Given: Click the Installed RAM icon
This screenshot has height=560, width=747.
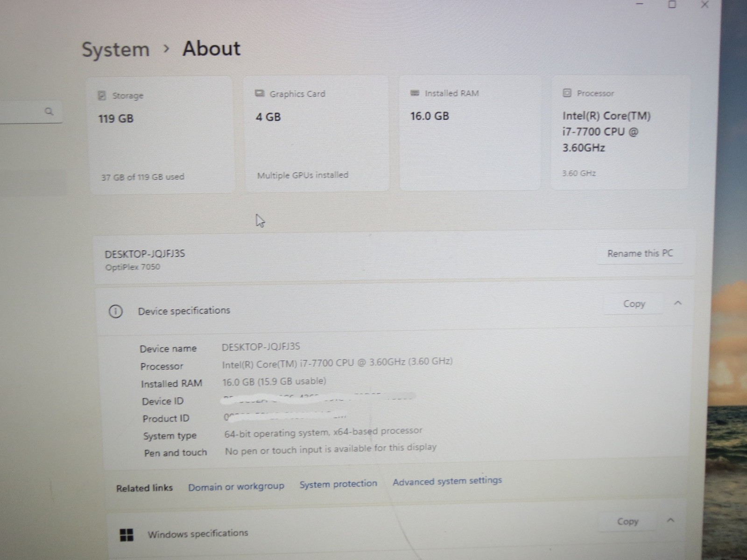Looking at the screenshot, I should (x=415, y=93).
